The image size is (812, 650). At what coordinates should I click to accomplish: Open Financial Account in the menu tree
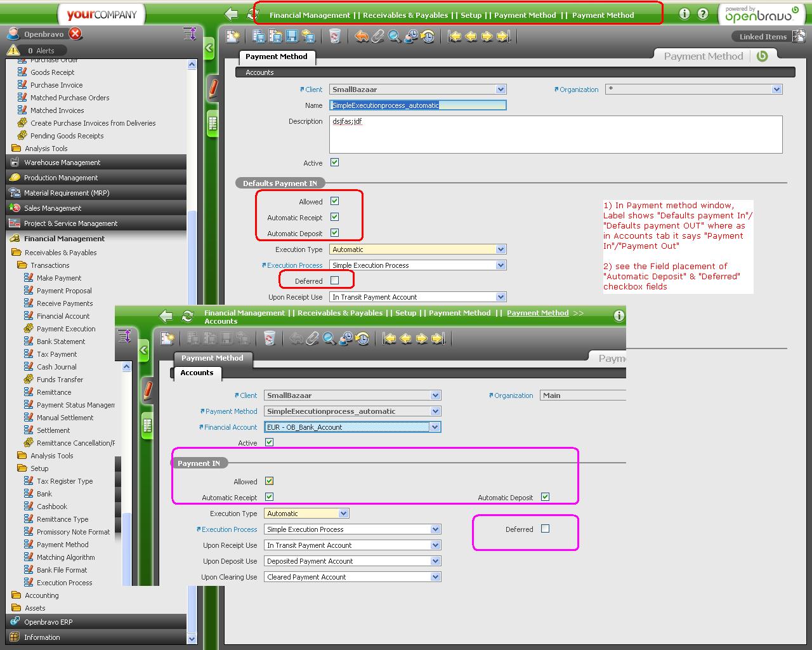pos(63,316)
